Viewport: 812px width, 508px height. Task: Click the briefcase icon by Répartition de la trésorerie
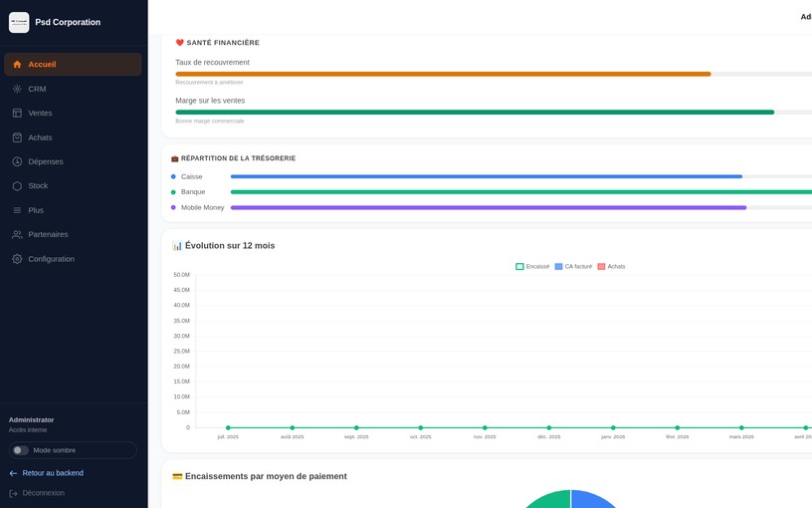tap(174, 158)
